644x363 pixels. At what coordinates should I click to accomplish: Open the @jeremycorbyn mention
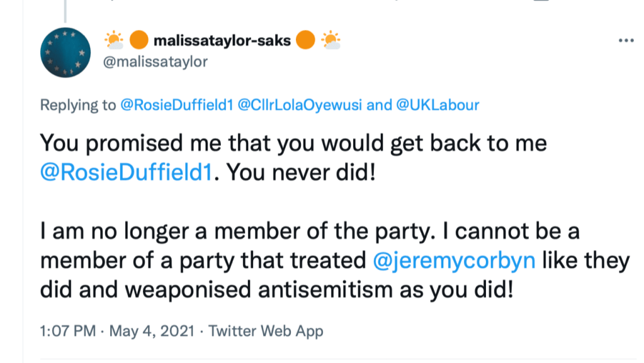pyautogui.click(x=455, y=260)
